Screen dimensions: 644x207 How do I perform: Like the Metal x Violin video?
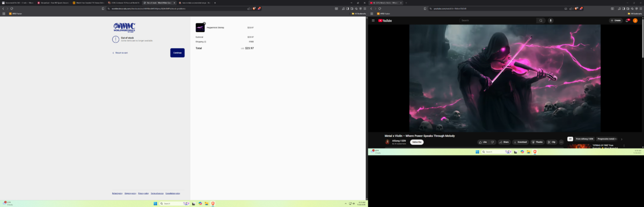(x=483, y=142)
